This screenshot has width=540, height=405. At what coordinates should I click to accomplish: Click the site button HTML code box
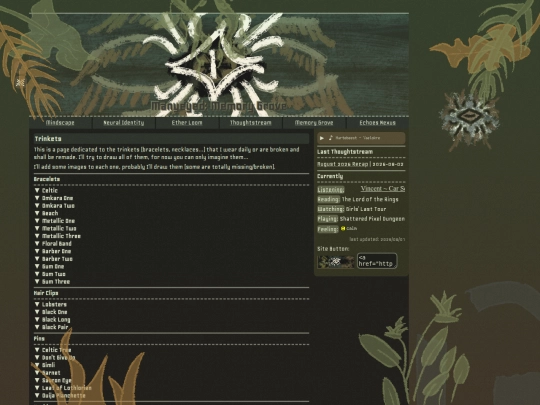pos(377,261)
